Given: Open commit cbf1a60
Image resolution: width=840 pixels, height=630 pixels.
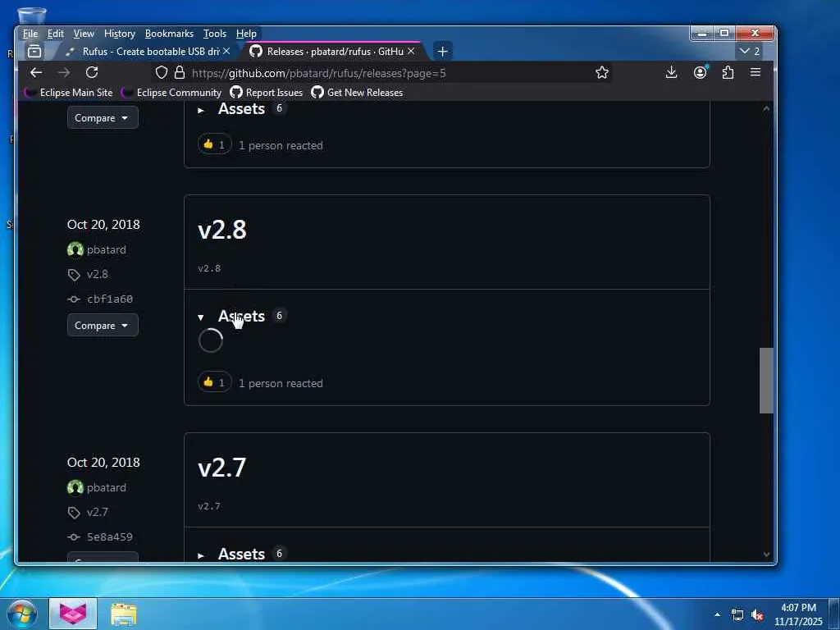Looking at the screenshot, I should pyautogui.click(x=110, y=299).
